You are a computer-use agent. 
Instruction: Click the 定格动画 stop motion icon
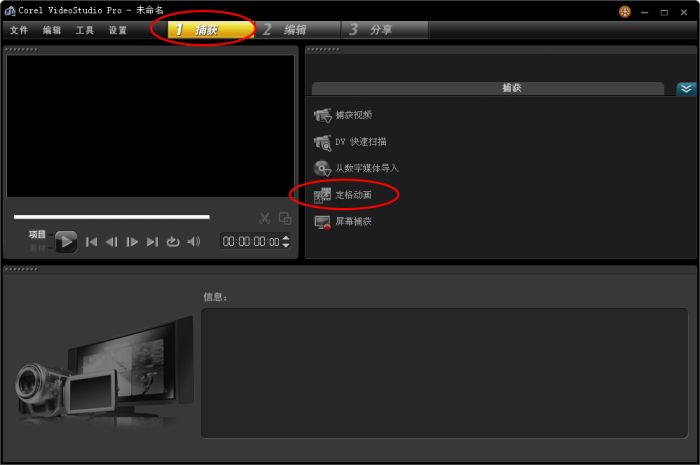(322, 195)
